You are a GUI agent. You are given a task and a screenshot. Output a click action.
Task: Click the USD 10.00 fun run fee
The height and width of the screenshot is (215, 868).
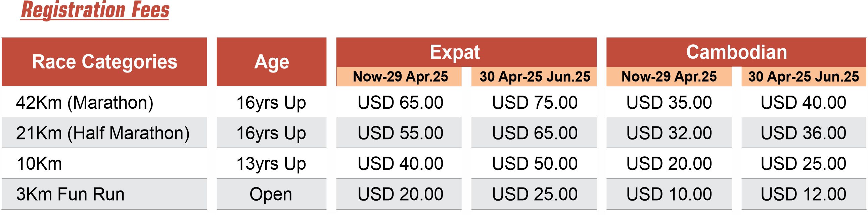click(x=669, y=194)
